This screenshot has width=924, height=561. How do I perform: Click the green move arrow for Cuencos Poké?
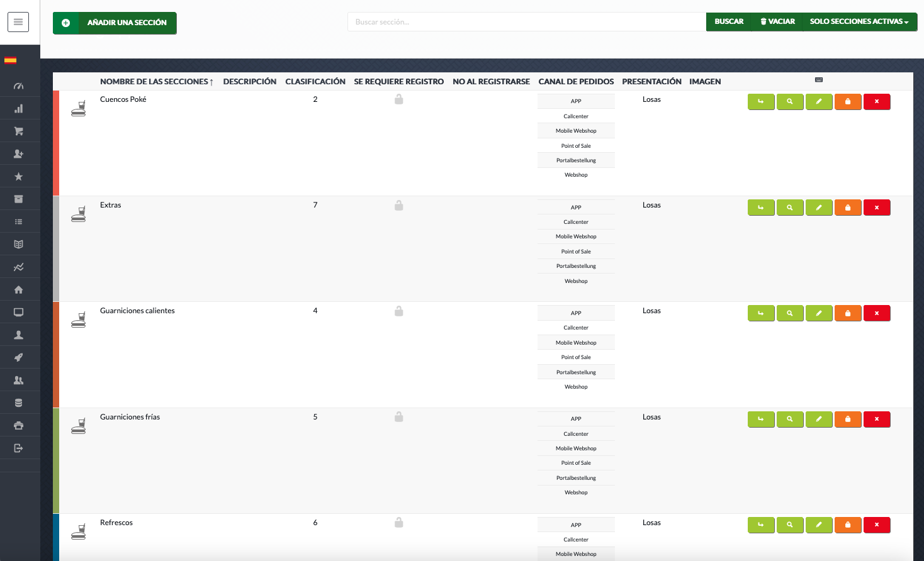pos(761,102)
